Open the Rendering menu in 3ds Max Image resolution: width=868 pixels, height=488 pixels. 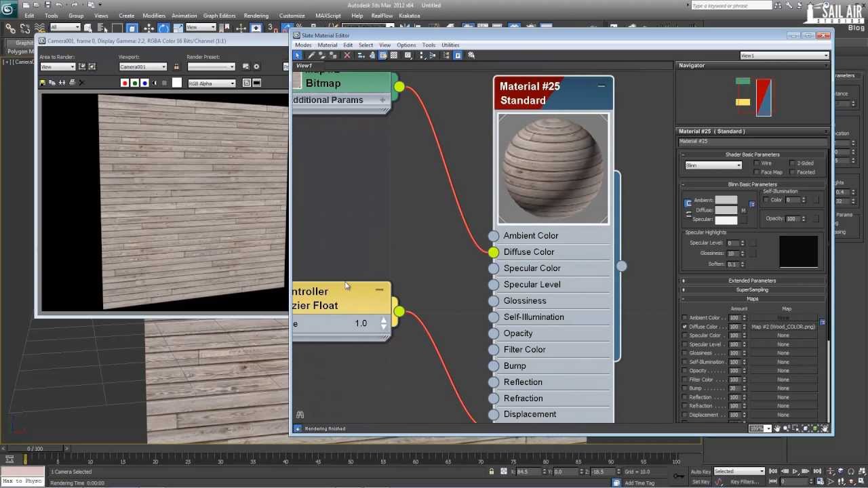(256, 16)
